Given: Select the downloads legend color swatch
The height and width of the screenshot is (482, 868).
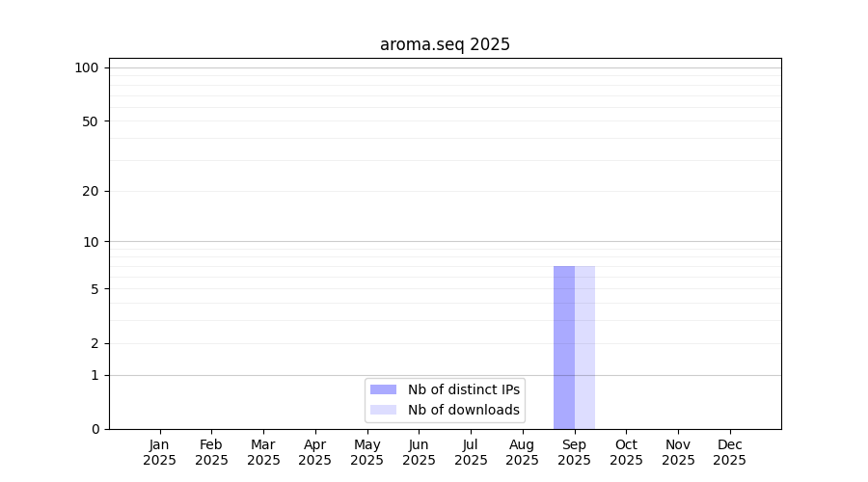Looking at the screenshot, I should 383,410.
